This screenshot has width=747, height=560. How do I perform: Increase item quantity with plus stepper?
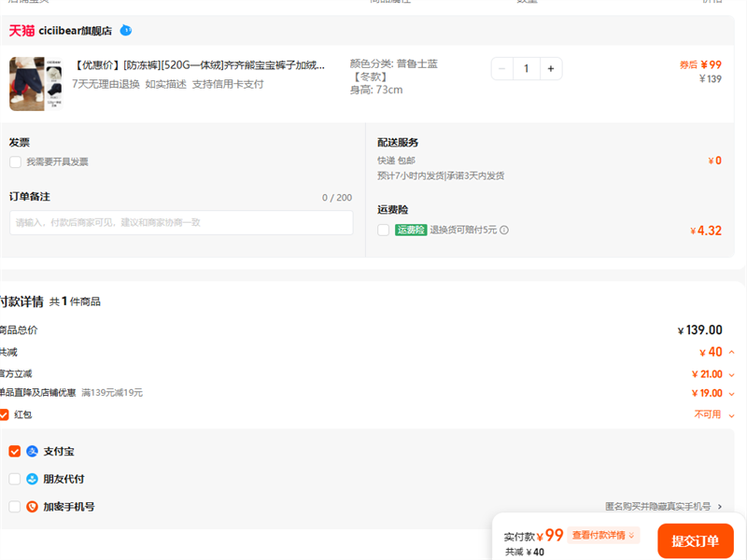(x=551, y=68)
